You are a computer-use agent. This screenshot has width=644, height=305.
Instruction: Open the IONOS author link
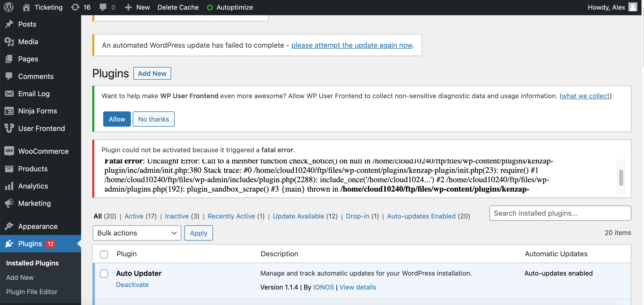(324, 287)
